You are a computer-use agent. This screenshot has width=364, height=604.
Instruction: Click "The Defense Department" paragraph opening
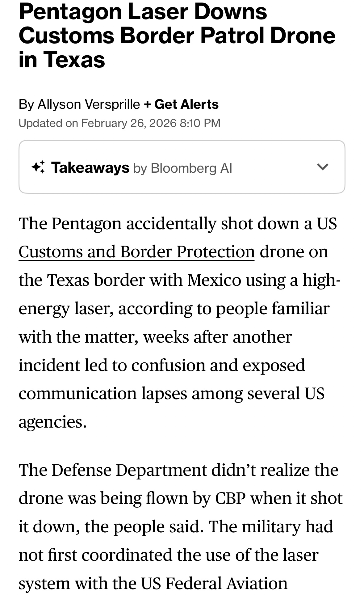click(x=113, y=470)
